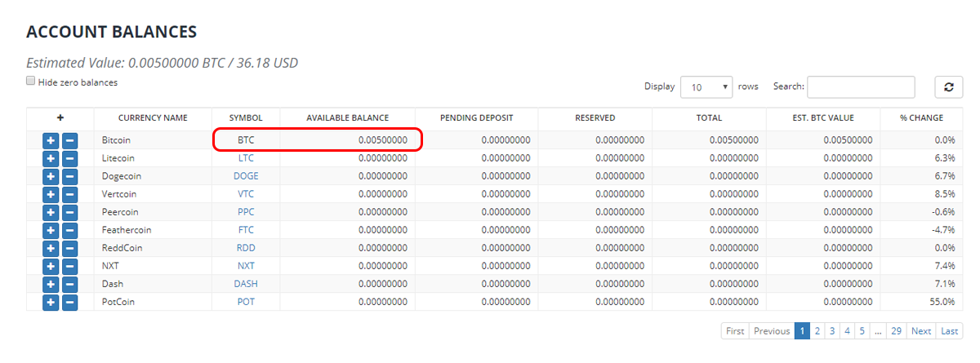
Task: Sort by the Reserved column header
Action: point(595,118)
